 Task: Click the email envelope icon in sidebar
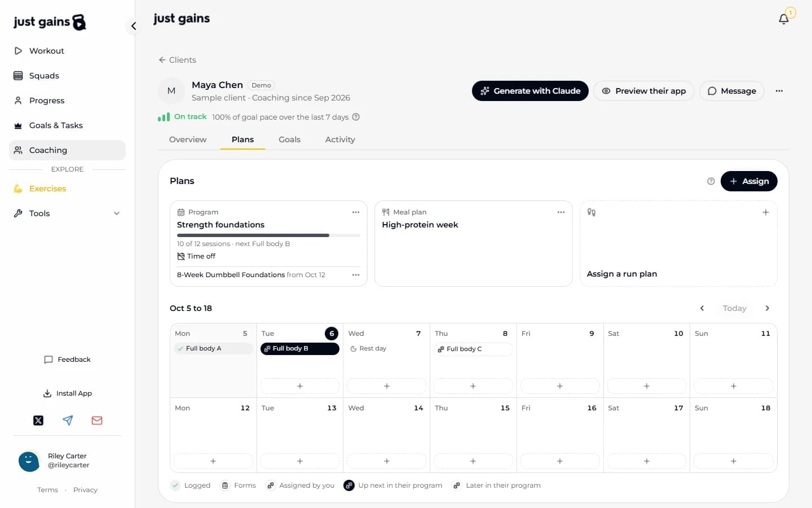pos(97,421)
